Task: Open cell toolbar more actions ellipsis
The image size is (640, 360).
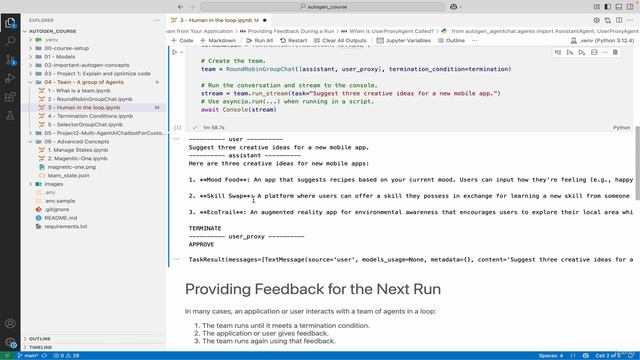Action: pos(604,52)
